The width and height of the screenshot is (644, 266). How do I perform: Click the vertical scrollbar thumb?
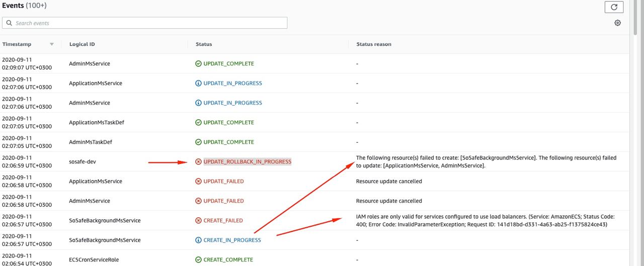[636, 18]
